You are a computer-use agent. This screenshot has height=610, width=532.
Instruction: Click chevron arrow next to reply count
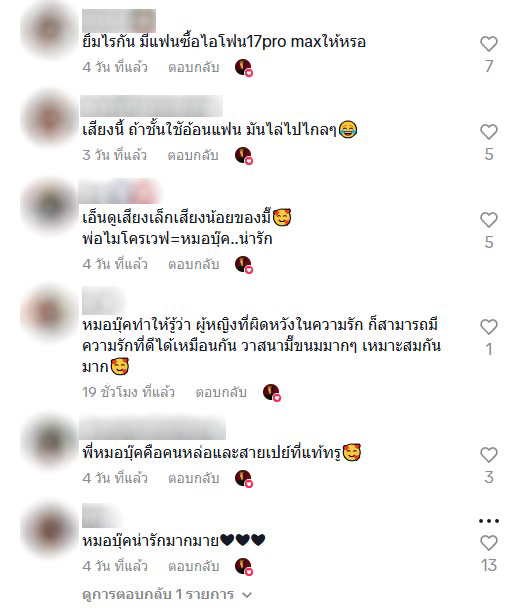point(247,595)
